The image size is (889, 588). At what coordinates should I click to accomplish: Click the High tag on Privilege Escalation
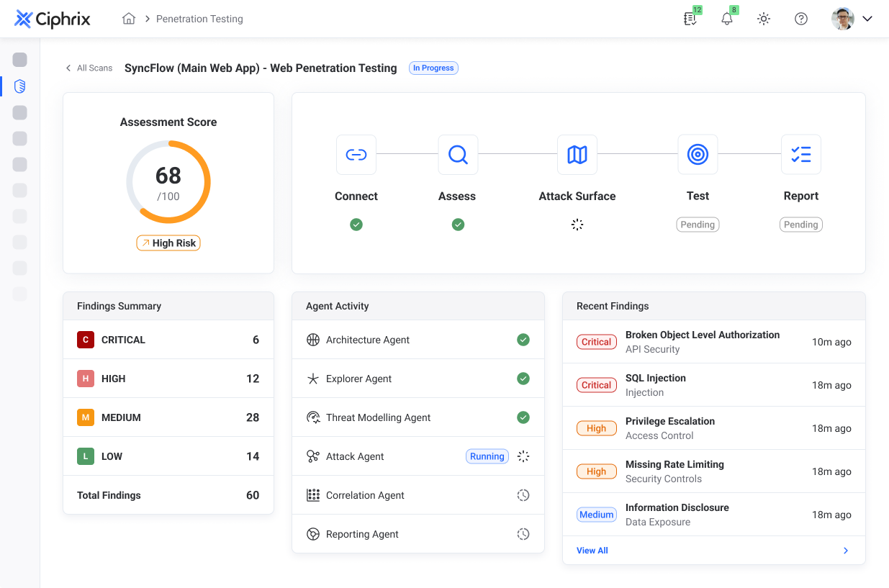(x=597, y=428)
